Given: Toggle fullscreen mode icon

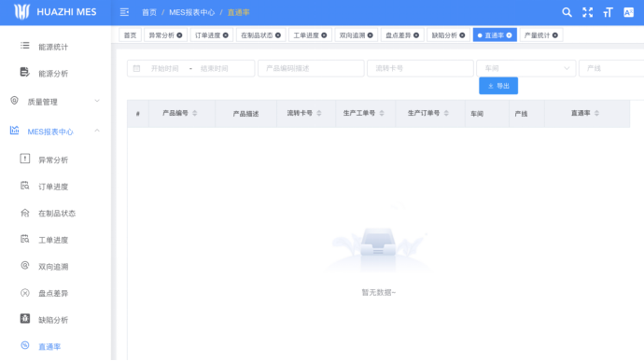Looking at the screenshot, I should [x=587, y=12].
